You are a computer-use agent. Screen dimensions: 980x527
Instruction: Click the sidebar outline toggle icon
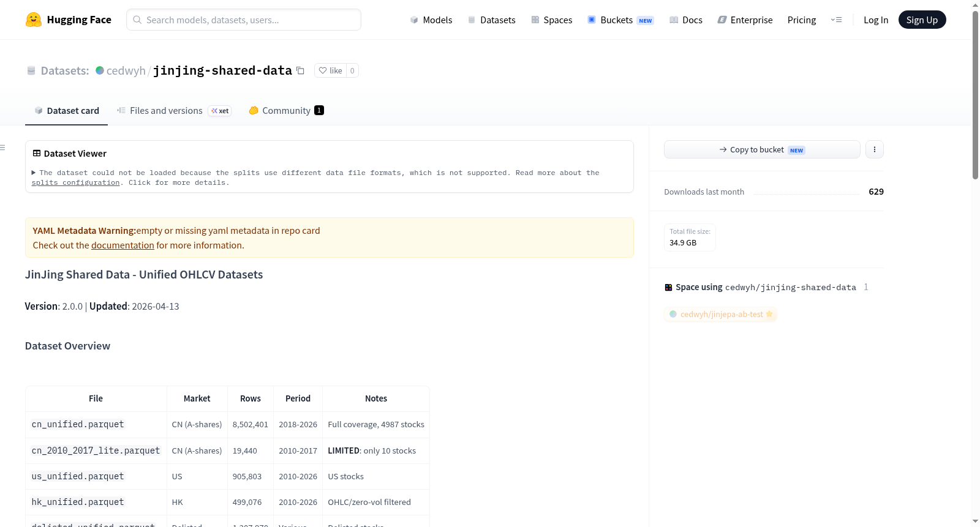click(2, 148)
